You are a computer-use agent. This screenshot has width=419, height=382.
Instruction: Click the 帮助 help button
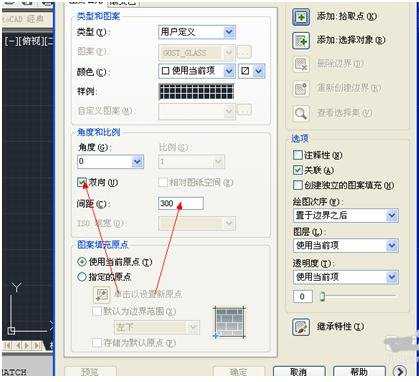(359, 372)
